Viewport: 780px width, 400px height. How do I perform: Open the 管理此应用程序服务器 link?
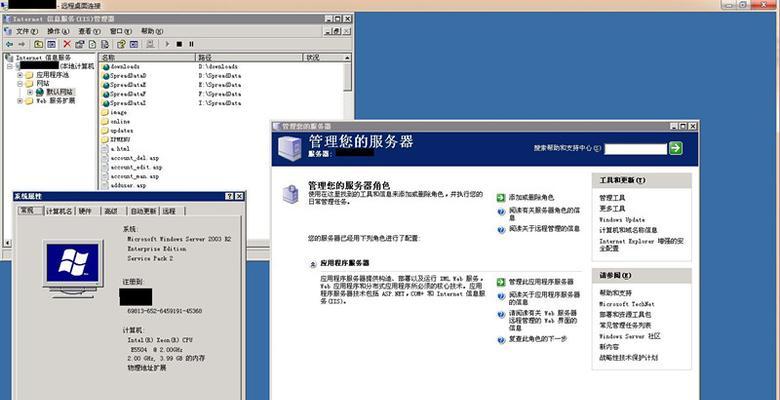541,282
